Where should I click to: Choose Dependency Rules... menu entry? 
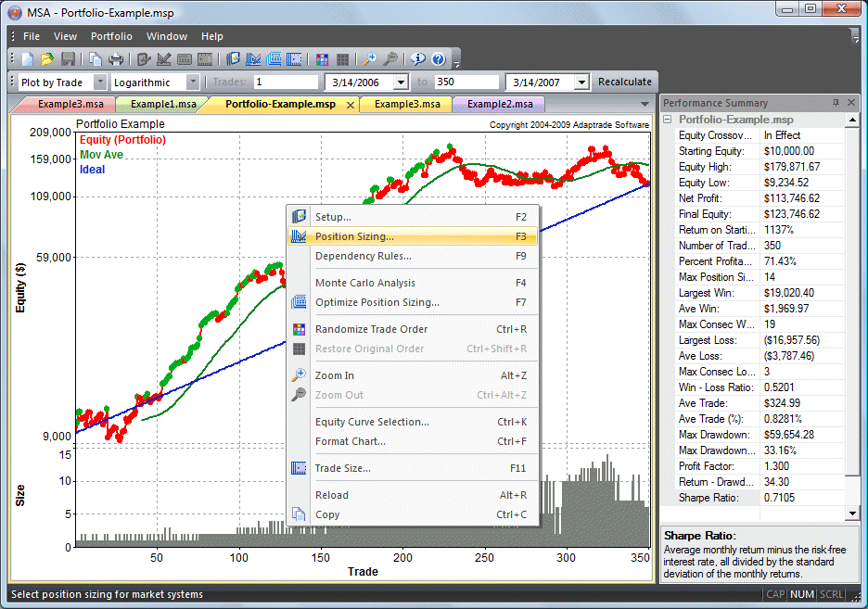point(413,256)
